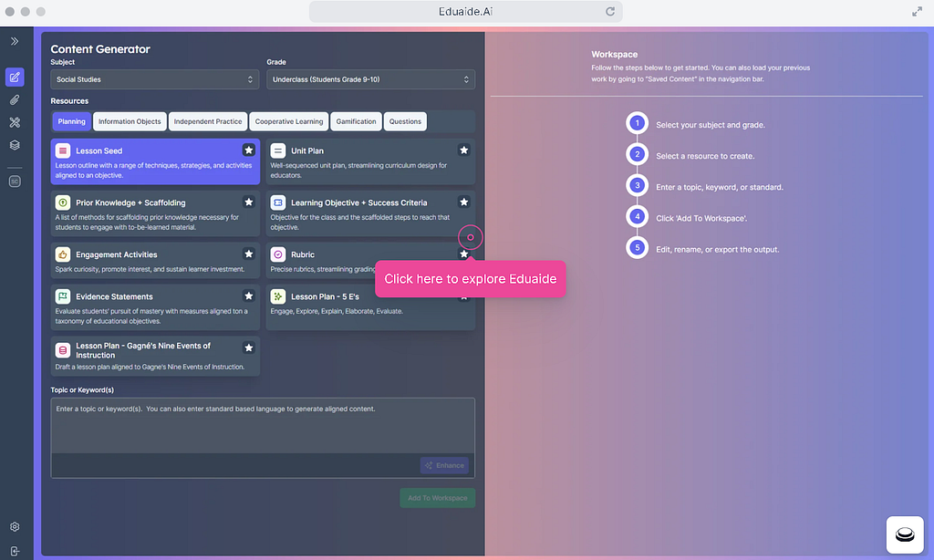Switch to Independent Practice tab
Screen dimensions: 934x560
208,121
